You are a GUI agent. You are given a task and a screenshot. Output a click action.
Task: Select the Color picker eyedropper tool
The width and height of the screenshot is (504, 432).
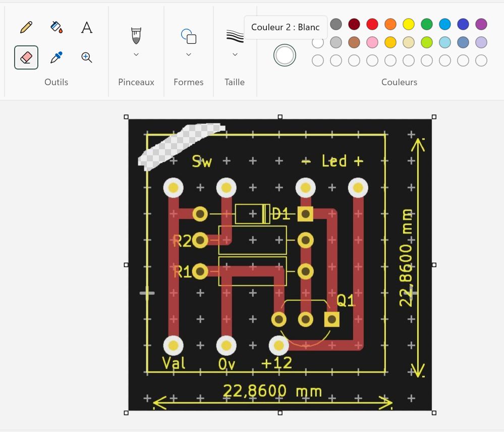56,57
